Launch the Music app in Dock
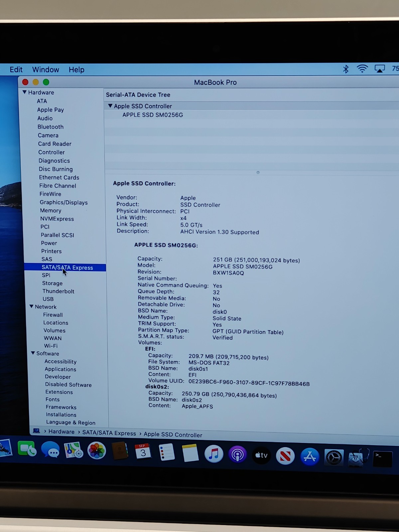 214,454
